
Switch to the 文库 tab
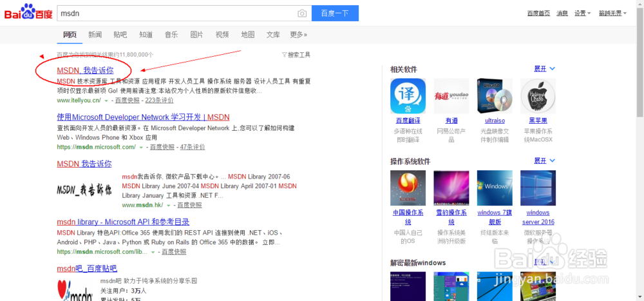pyautogui.click(x=273, y=35)
